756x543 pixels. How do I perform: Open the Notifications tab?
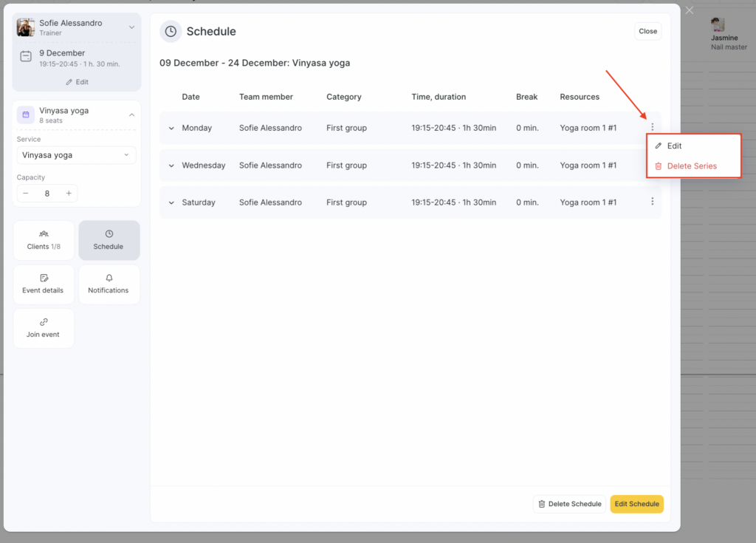109,284
